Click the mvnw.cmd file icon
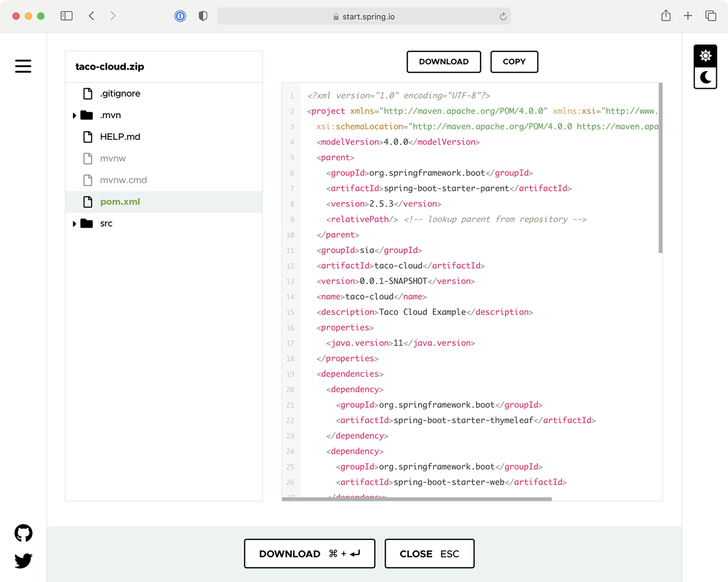Image resolution: width=728 pixels, height=582 pixels. click(x=88, y=180)
